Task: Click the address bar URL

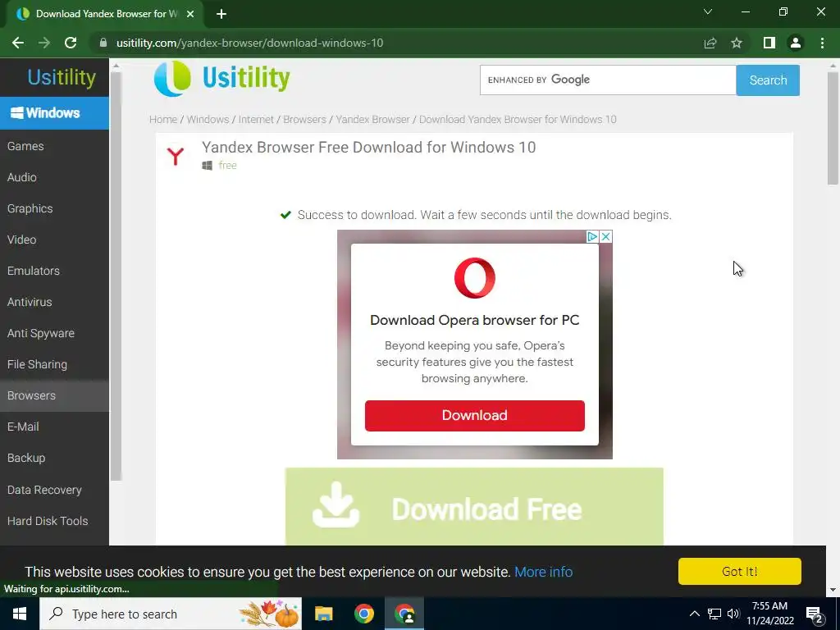Action: [x=249, y=43]
